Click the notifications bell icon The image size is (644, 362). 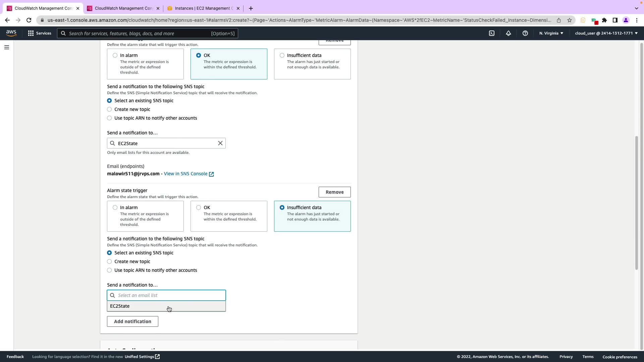pyautogui.click(x=508, y=33)
